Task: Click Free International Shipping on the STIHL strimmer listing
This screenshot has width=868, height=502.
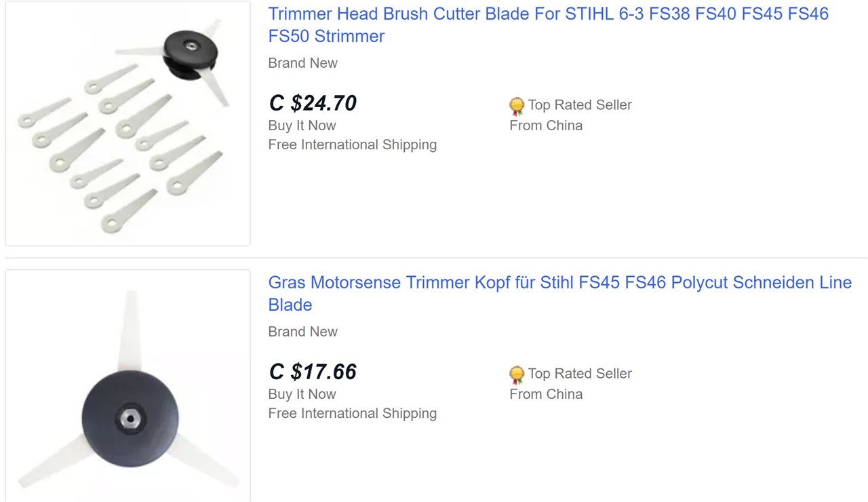Action: point(353,144)
